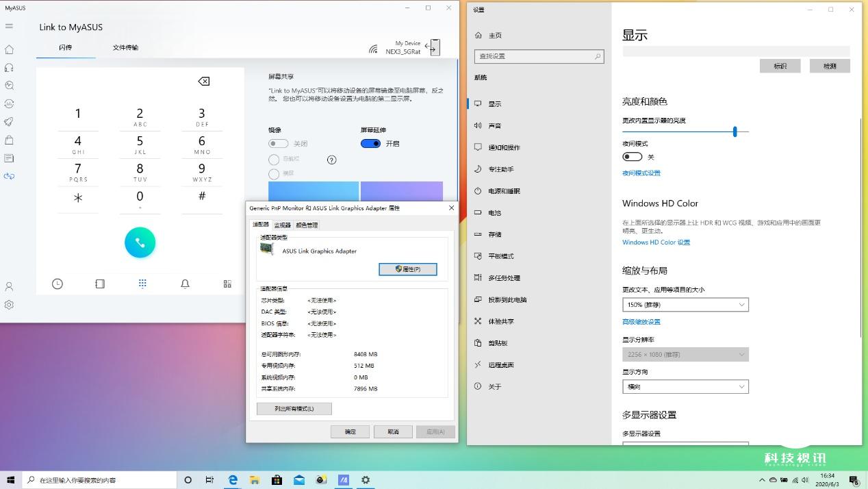Click the screen brightness slider handle
The image size is (868, 489).
(x=735, y=131)
